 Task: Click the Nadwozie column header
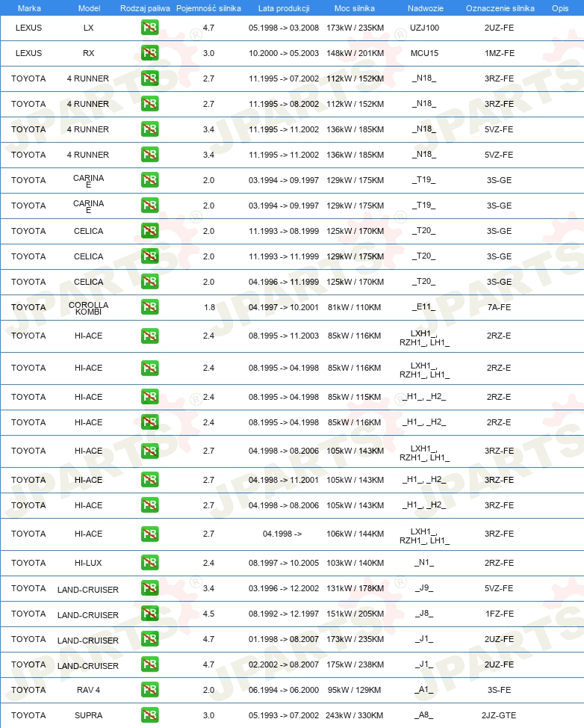426,8
